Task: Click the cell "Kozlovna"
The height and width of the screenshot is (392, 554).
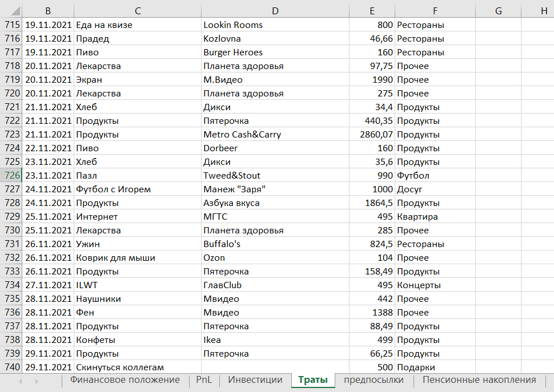Action: pyautogui.click(x=275, y=38)
